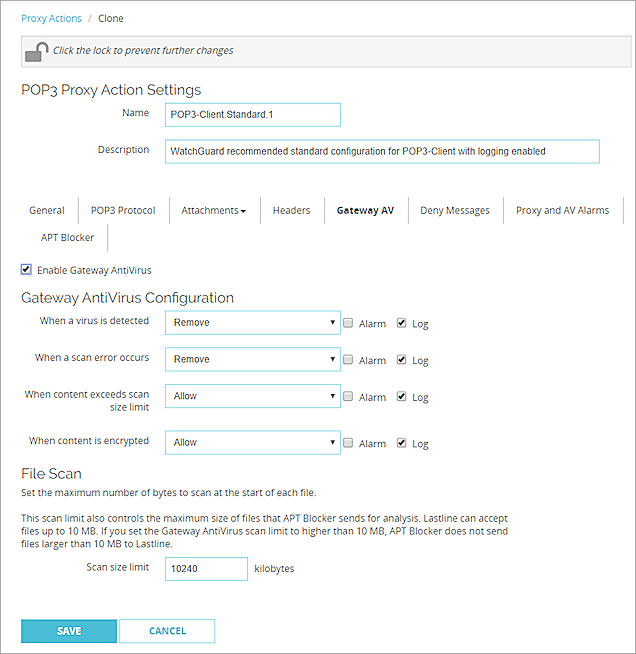The image size is (636, 654).
Task: Toggle Enable Gateway AntiVirus checkbox
Action: (x=26, y=269)
